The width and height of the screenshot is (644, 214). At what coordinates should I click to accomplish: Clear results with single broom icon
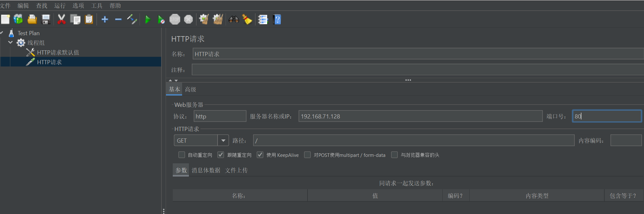coord(204,19)
